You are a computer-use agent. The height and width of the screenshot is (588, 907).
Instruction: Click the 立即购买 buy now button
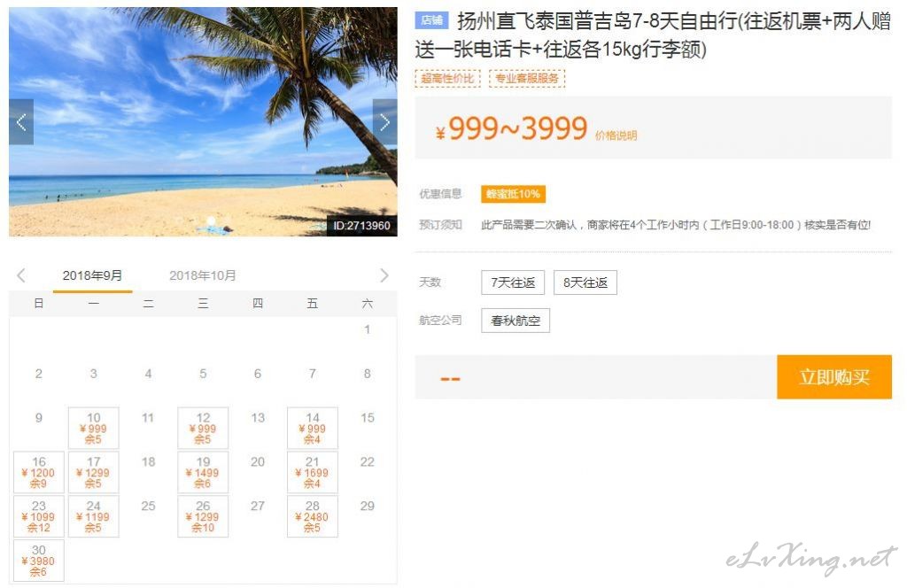[x=834, y=377]
